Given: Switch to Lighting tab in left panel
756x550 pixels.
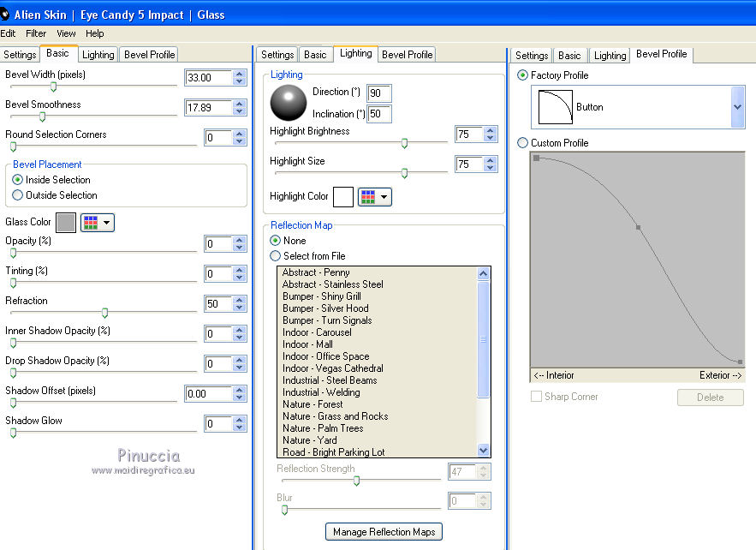Looking at the screenshot, I should point(98,55).
